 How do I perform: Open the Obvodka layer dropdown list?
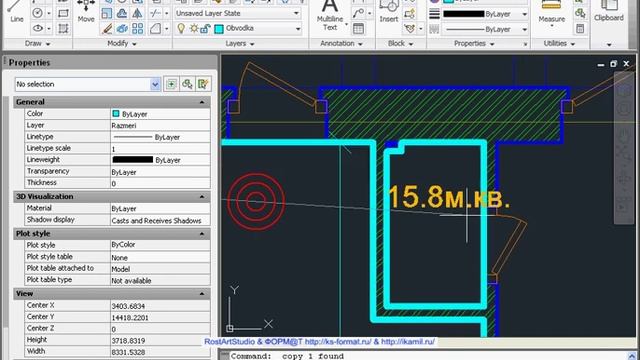(x=298, y=29)
